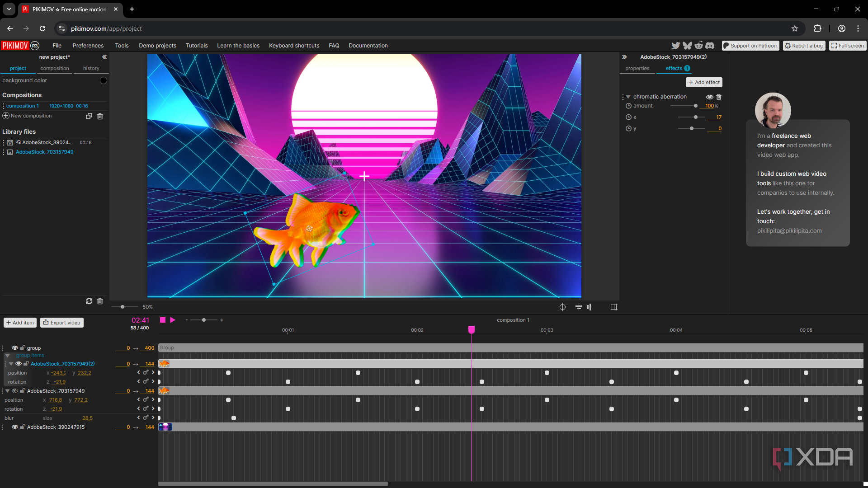Collapse the left project panel
The height and width of the screenshot is (488, 868).
104,57
